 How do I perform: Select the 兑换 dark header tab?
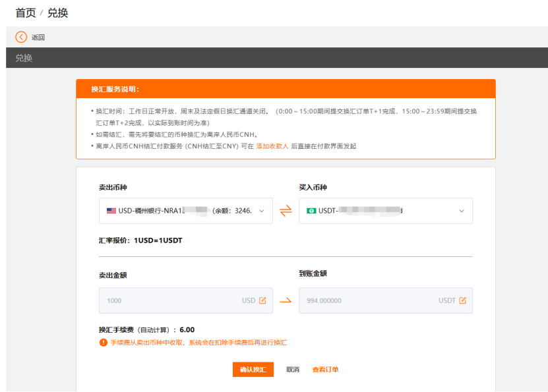click(24, 58)
